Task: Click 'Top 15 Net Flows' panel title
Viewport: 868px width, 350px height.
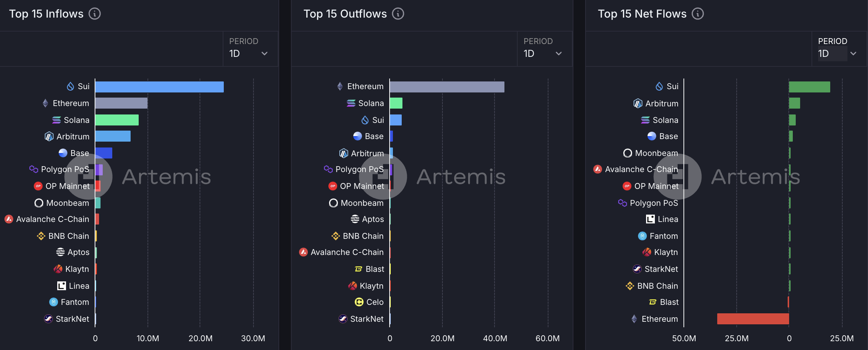Action: coord(642,14)
